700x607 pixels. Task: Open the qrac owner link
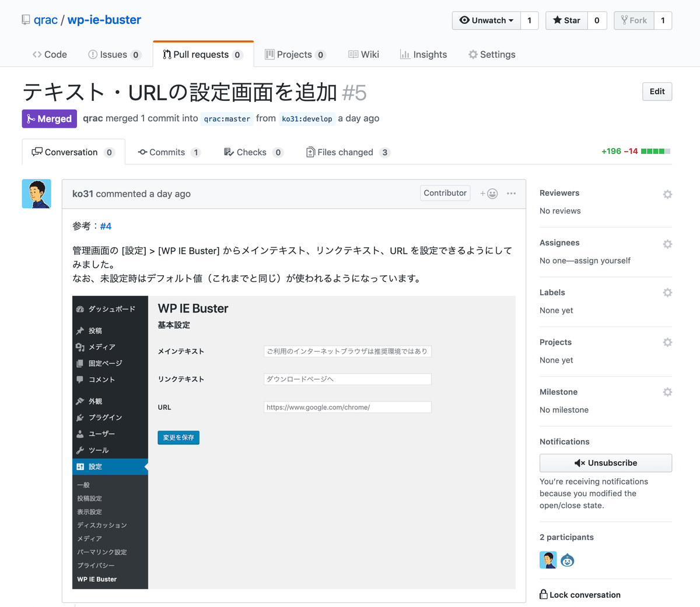click(x=45, y=20)
